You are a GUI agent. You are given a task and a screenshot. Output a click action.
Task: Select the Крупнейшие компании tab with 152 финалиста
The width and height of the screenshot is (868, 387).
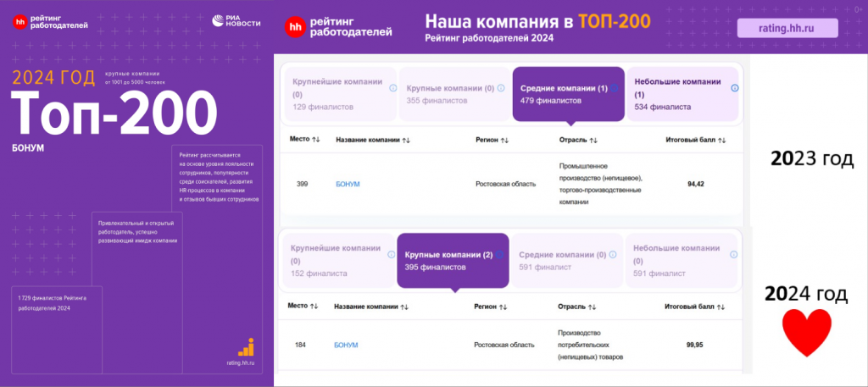click(x=339, y=261)
